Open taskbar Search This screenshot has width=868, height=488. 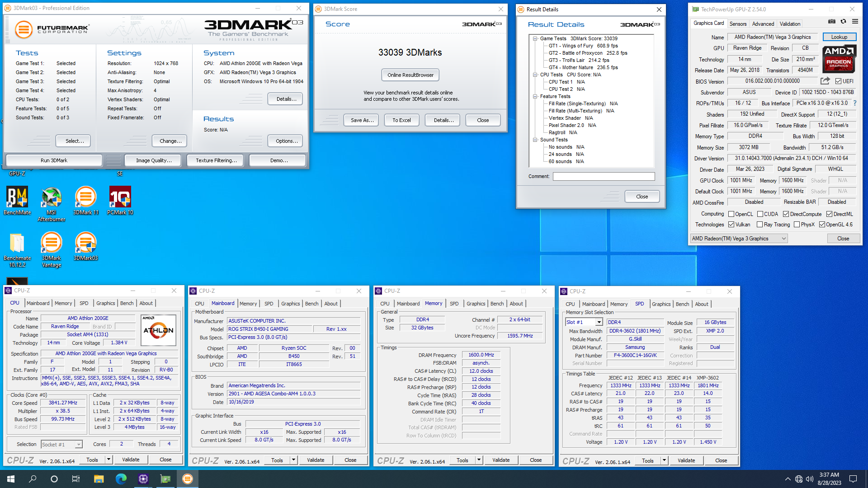coord(33,479)
